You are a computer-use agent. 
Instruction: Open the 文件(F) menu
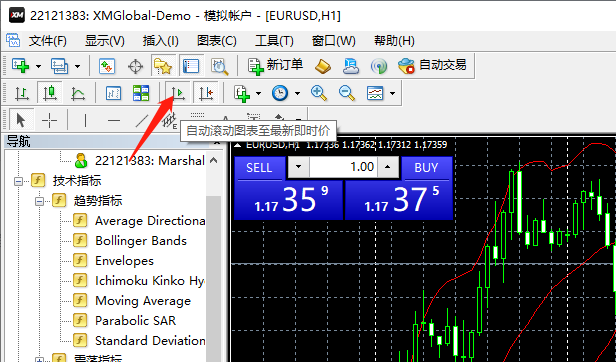coord(48,41)
